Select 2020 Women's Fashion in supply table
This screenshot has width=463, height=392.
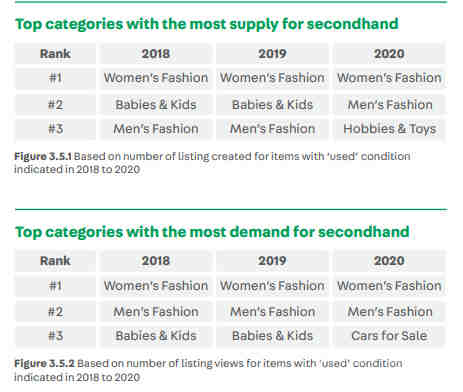point(389,78)
